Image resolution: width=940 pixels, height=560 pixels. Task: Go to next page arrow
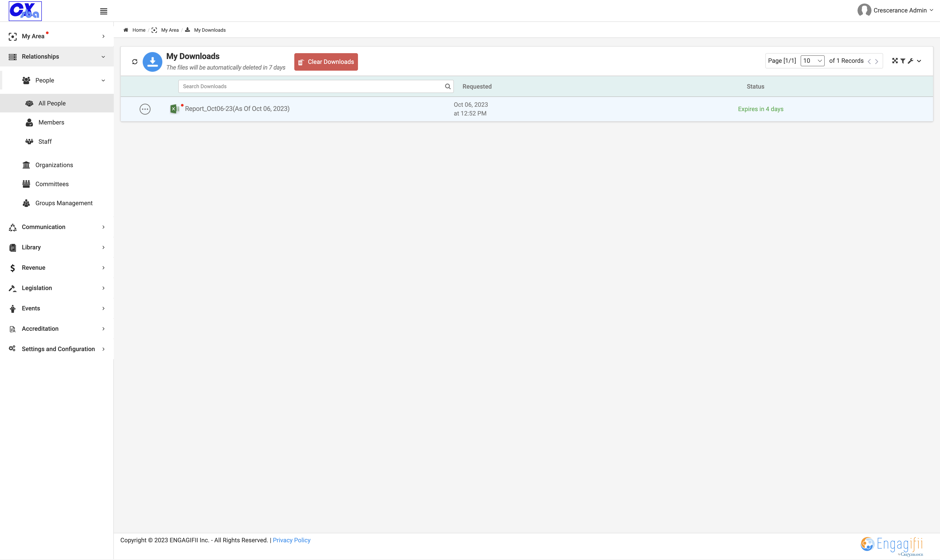pos(877,61)
